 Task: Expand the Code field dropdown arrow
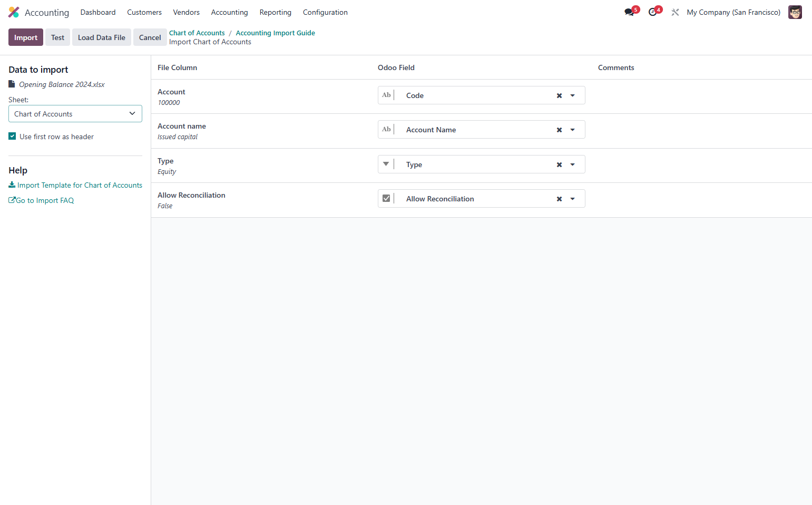pos(573,95)
